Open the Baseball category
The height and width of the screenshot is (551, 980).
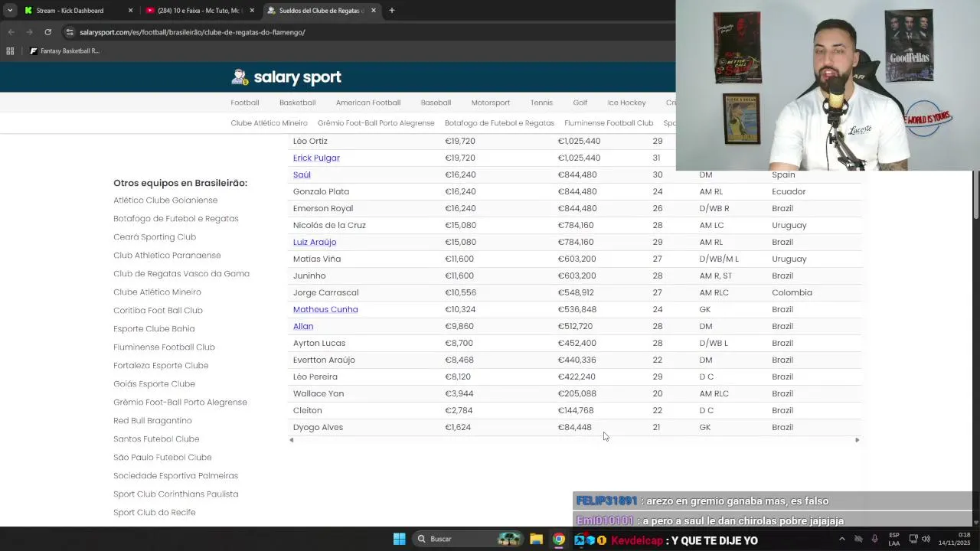point(436,103)
